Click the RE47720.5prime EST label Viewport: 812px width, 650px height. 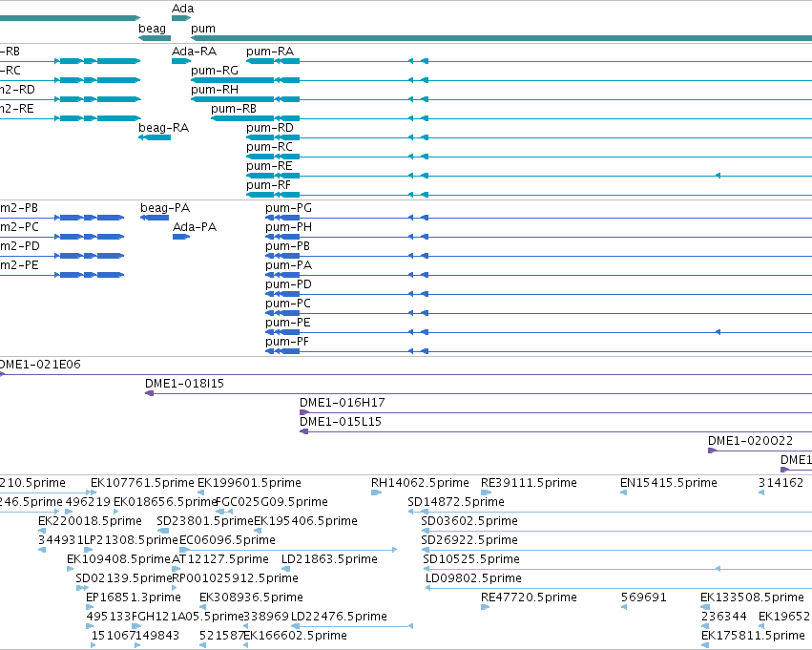click(529, 598)
